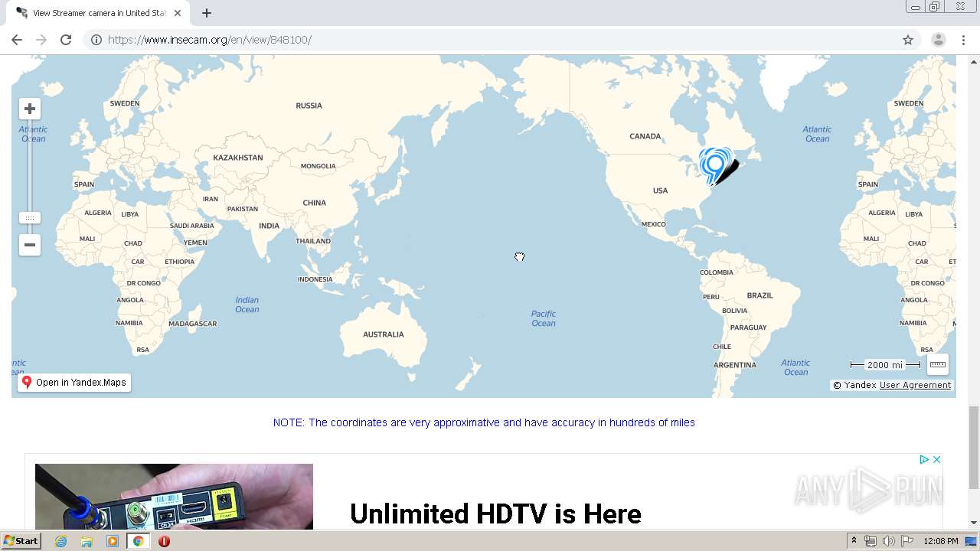Zoom in the map with plus button
The height and width of the screenshot is (551, 980).
coord(30,109)
